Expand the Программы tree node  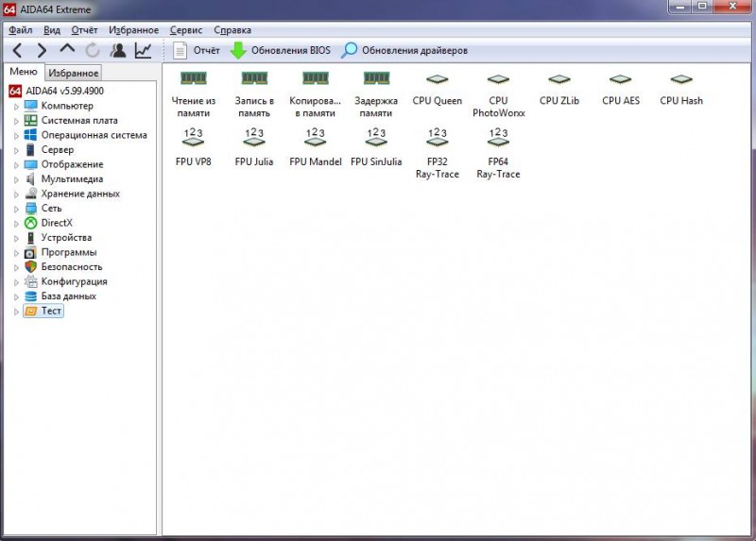click(16, 252)
